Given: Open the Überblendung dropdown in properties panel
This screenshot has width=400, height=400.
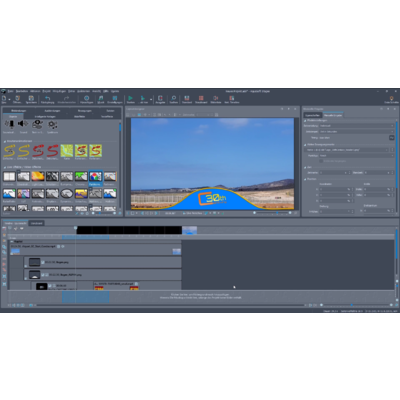Looking at the screenshot, I should point(356,126).
